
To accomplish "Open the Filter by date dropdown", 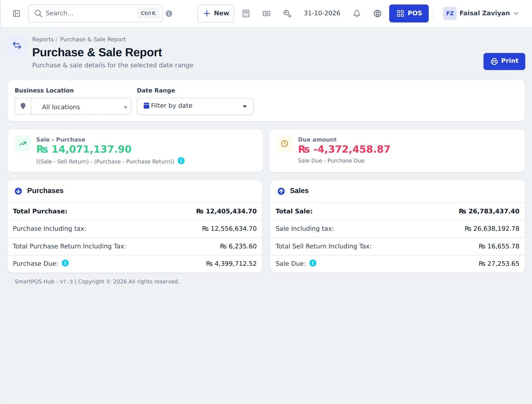I will 195,106.
